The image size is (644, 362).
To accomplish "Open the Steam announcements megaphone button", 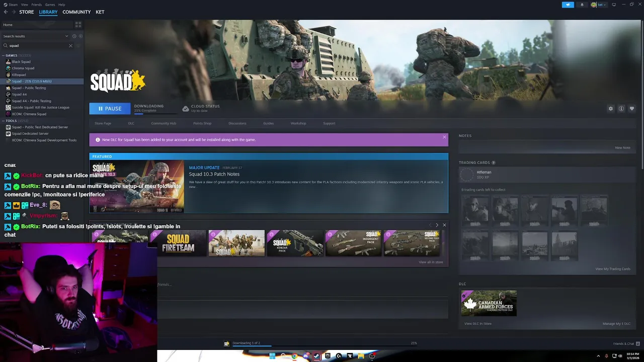I will (568, 5).
